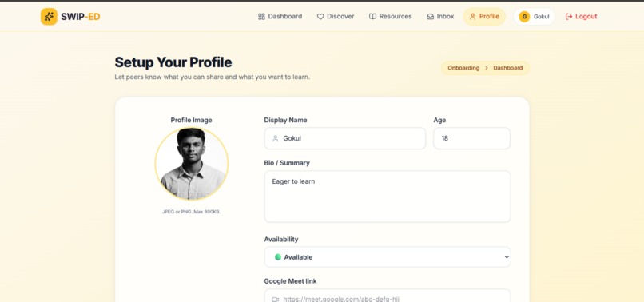Click the "Profile Image" label

tap(192, 120)
